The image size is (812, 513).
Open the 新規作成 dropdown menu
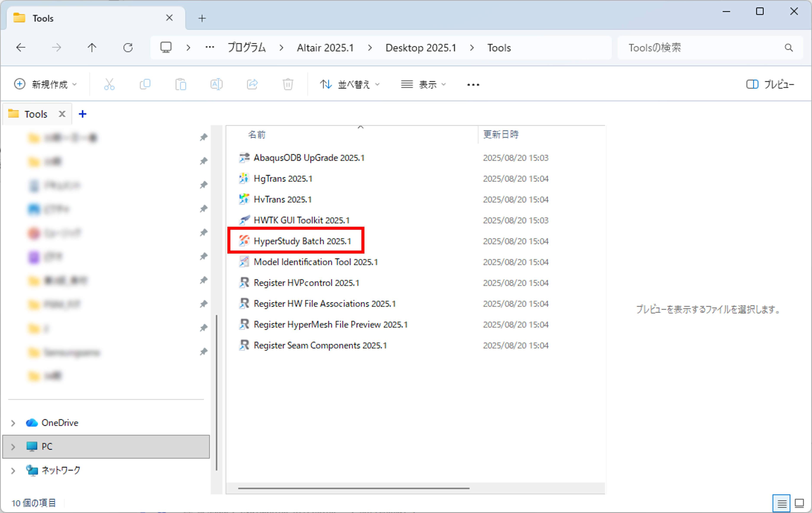click(45, 84)
